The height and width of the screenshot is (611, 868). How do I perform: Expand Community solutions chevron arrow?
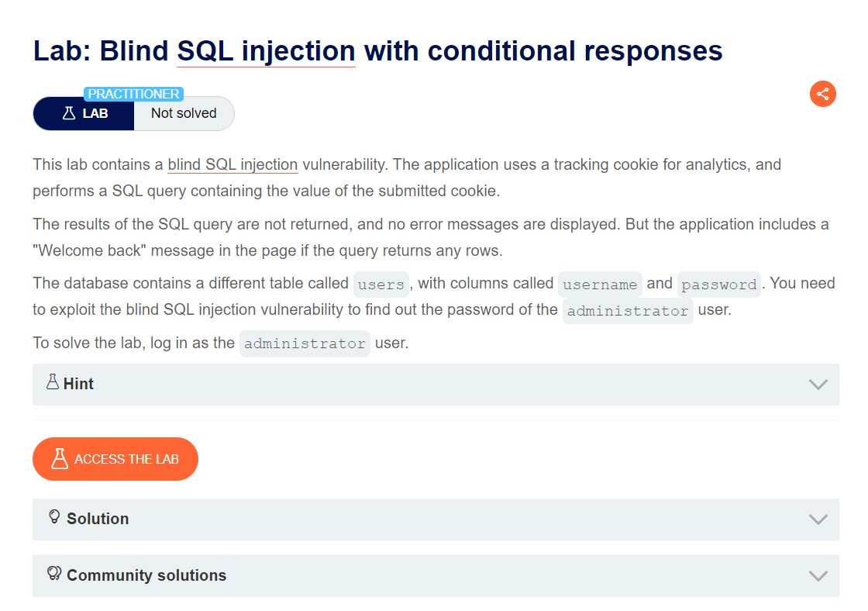[818, 576]
